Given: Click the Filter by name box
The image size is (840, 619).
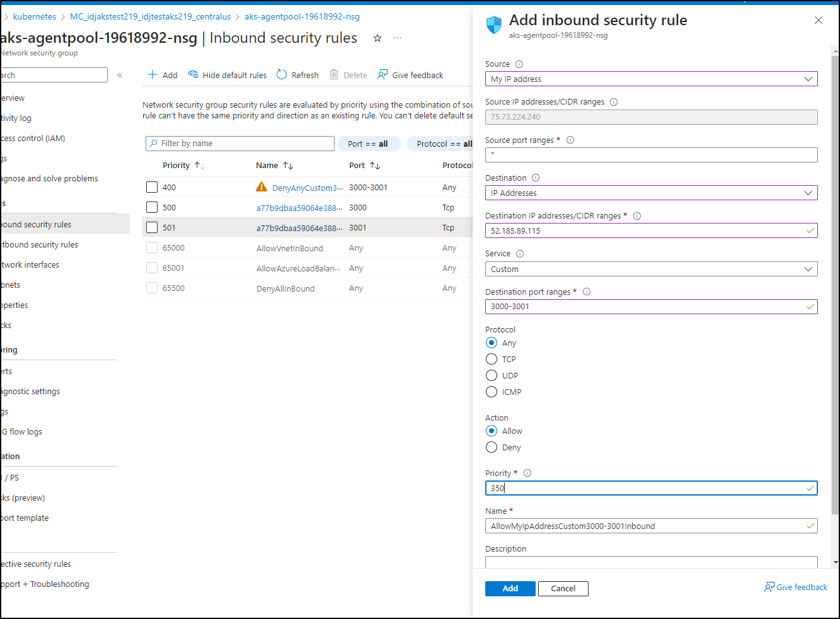Looking at the screenshot, I should click(x=240, y=144).
